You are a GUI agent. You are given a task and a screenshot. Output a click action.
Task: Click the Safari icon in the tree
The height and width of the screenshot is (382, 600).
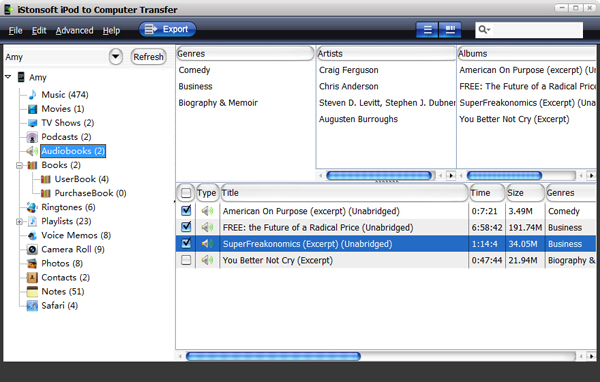(x=32, y=305)
